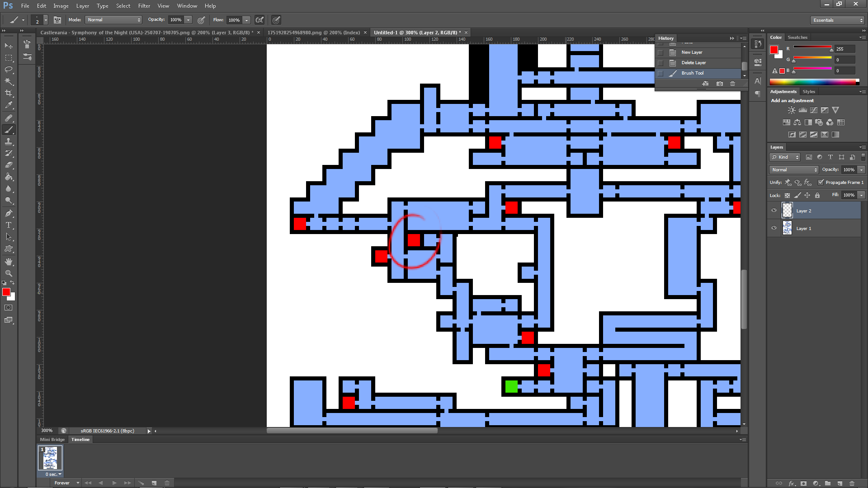This screenshot has height=488, width=868.
Task: Toggle lock all padlock icon
Action: pyautogui.click(x=817, y=195)
